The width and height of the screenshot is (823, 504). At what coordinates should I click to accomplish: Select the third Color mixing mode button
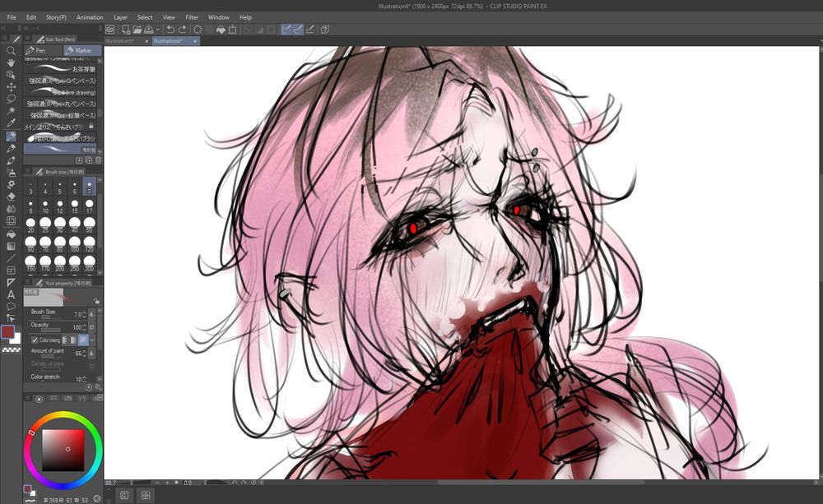[x=83, y=340]
